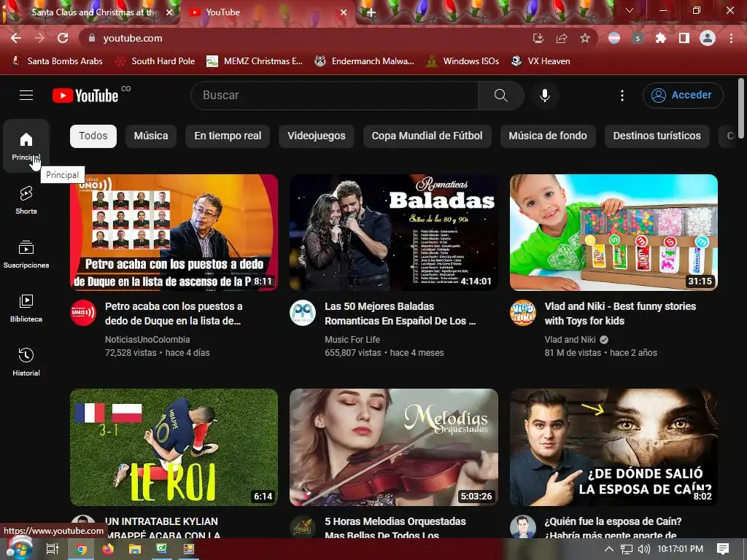Open the South Hard Pole bookmark

click(156, 61)
